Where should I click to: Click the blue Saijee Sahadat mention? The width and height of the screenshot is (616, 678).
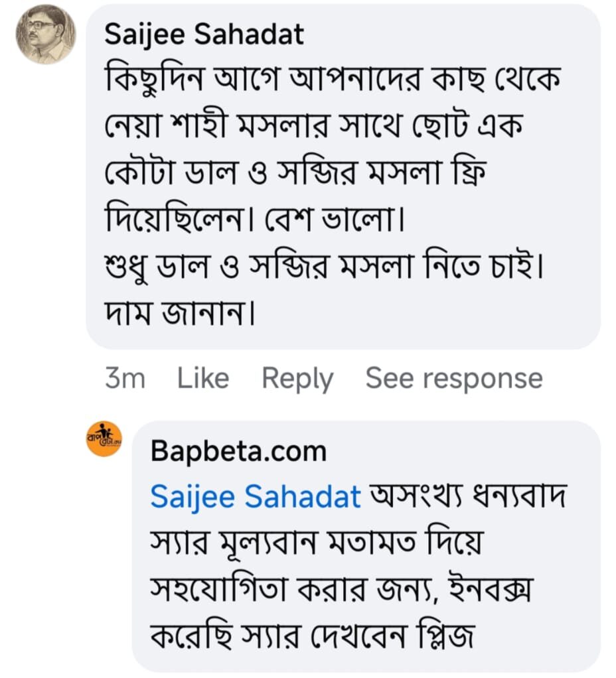pos(256,496)
